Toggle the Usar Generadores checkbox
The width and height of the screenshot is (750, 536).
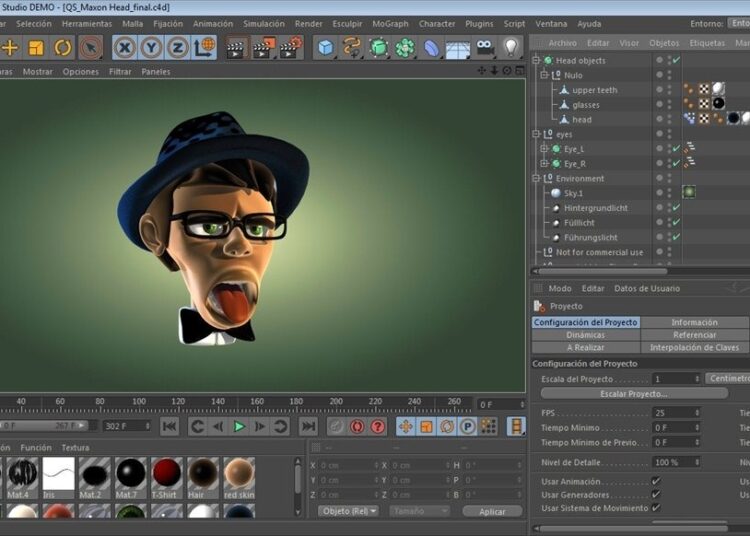tap(656, 494)
